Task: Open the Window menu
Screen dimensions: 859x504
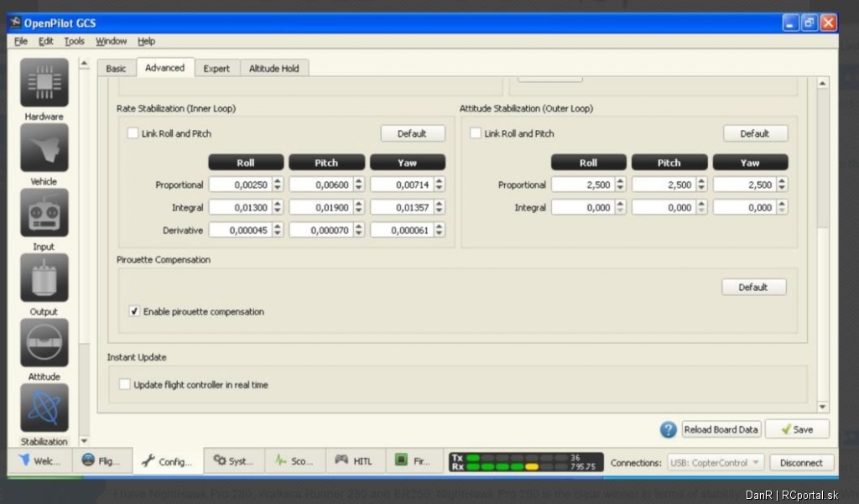Action: [x=112, y=41]
